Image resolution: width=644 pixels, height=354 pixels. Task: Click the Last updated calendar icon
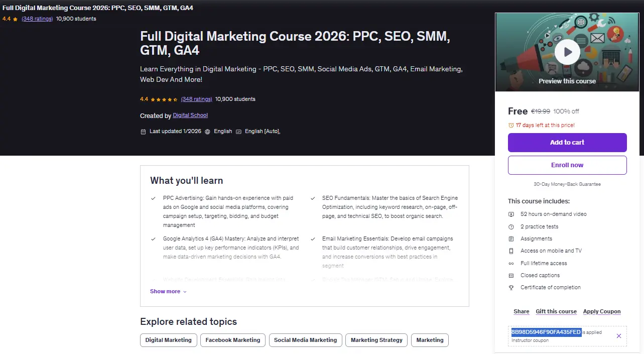[x=143, y=132]
